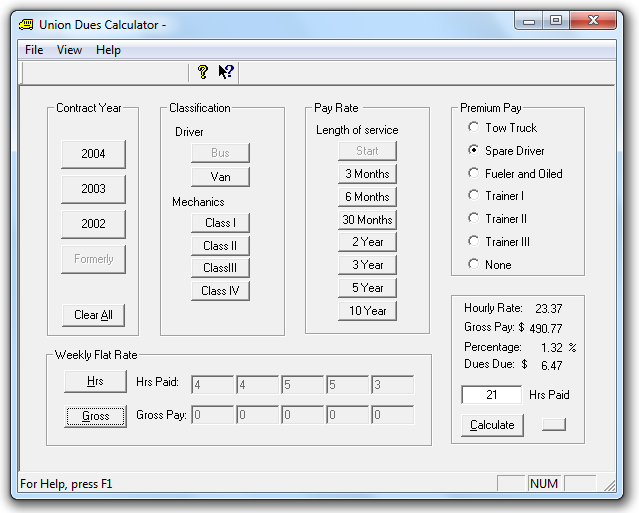Select Class II mechanics classification

[220, 246]
